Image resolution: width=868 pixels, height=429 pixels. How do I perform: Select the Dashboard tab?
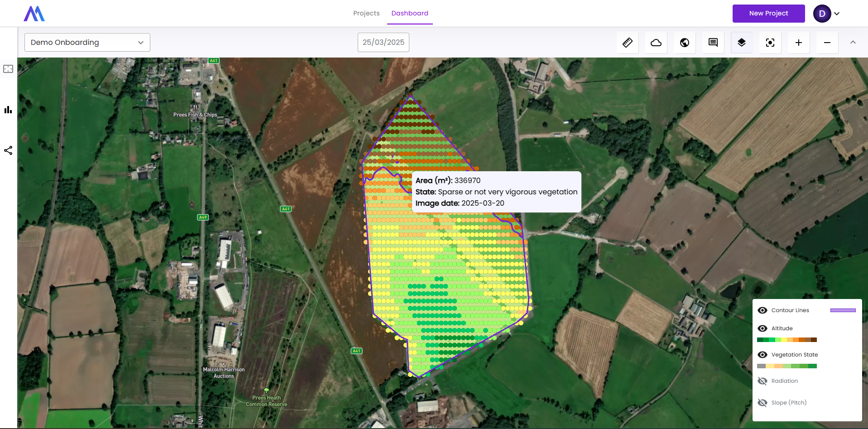click(410, 13)
